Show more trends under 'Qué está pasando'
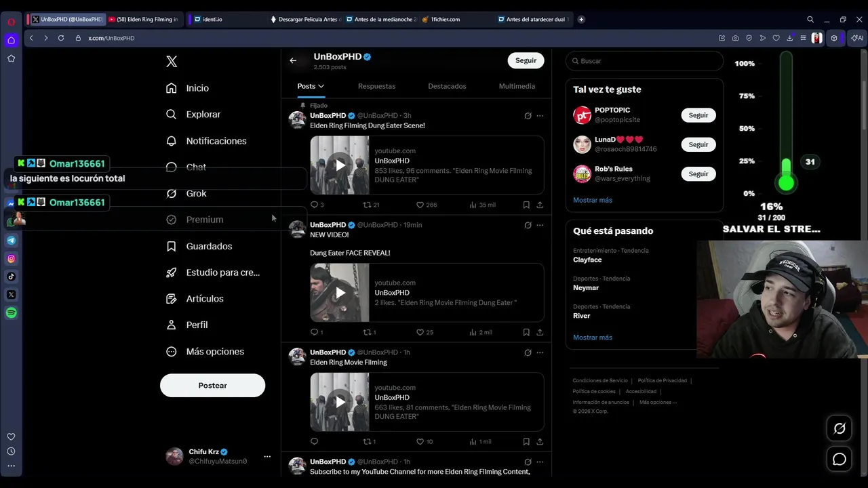This screenshot has height=488, width=868. coord(593,338)
